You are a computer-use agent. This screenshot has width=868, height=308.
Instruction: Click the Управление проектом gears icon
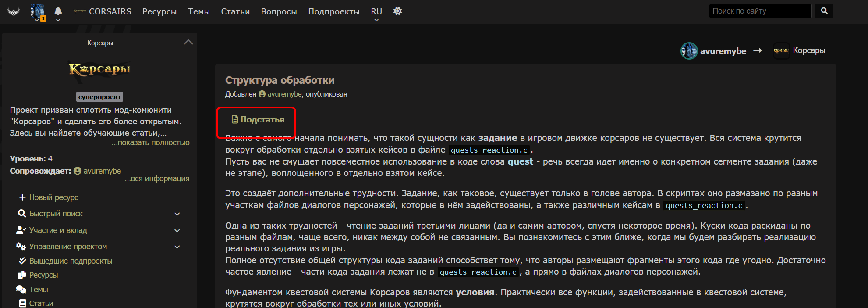pos(21,247)
